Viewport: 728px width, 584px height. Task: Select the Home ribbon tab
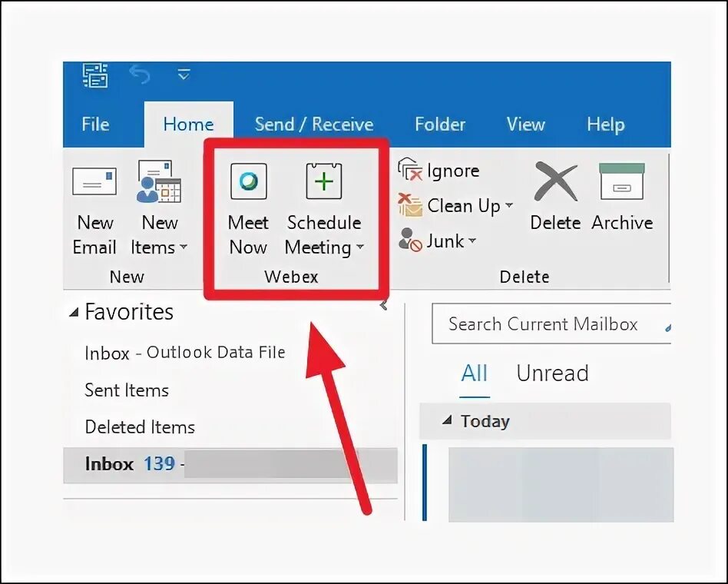(x=188, y=124)
